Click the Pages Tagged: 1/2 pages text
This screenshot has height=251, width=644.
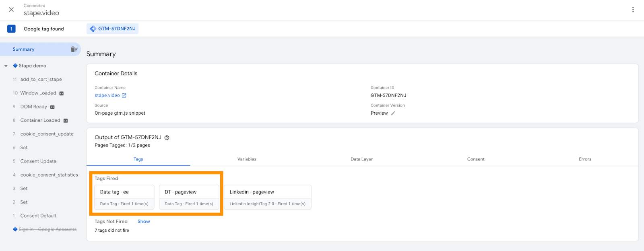pyautogui.click(x=122, y=145)
